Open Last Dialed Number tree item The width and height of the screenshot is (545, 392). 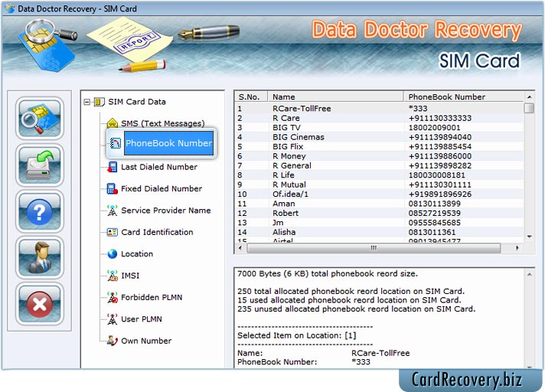click(159, 167)
